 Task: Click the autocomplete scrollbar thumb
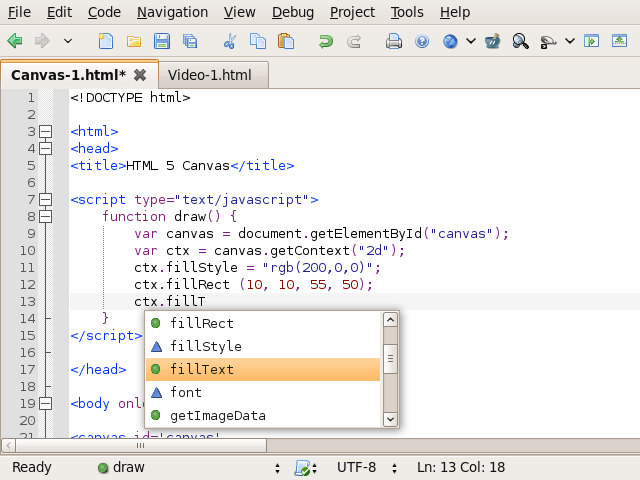(x=390, y=359)
